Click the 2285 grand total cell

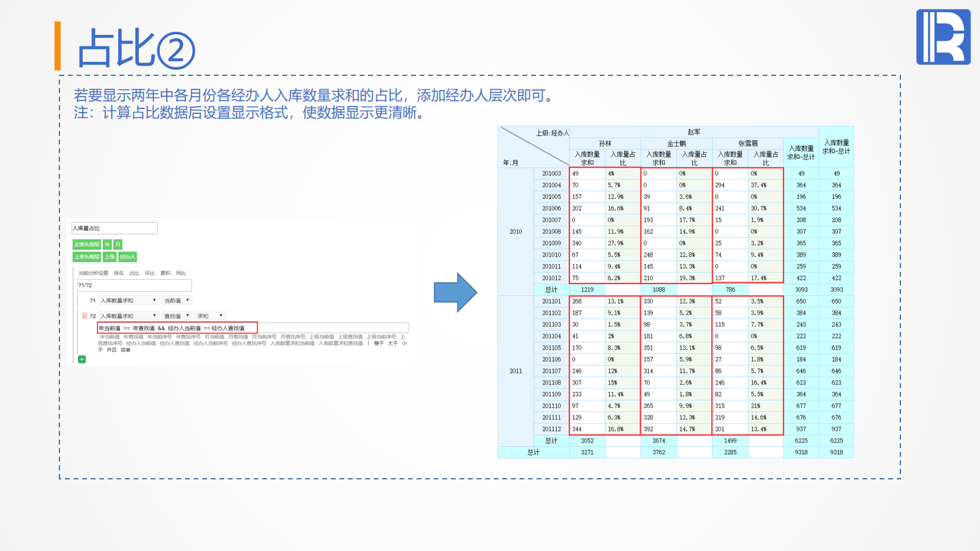(x=730, y=453)
